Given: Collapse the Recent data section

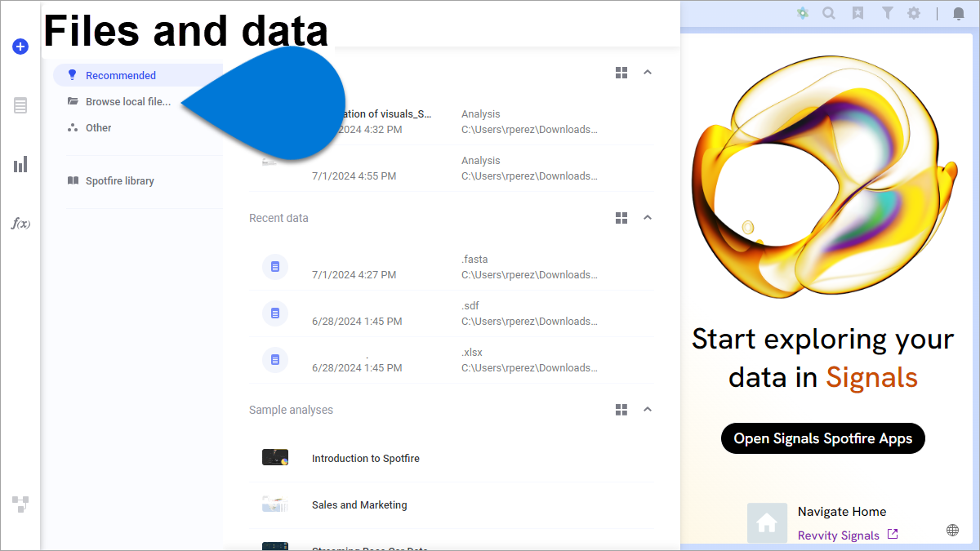Looking at the screenshot, I should coord(648,217).
